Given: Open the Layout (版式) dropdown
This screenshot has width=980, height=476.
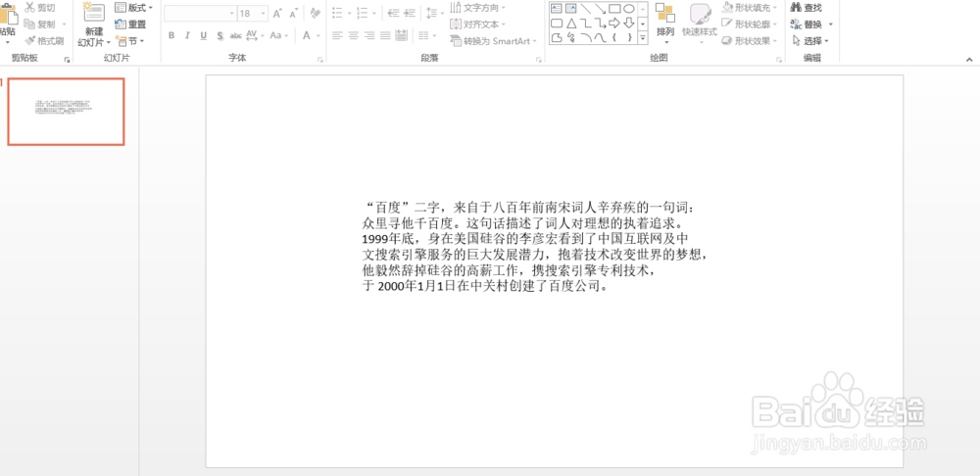Looking at the screenshot, I should click(134, 8).
